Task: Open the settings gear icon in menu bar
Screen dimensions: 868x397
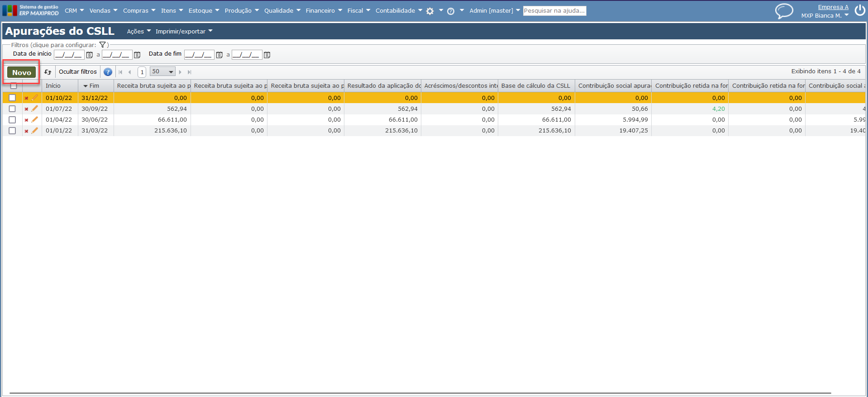Action: pos(430,11)
